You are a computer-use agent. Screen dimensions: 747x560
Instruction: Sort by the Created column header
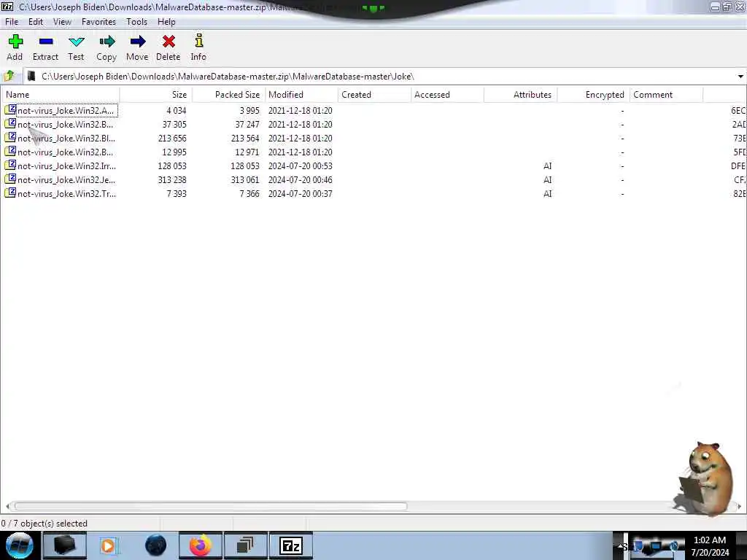coord(374,94)
